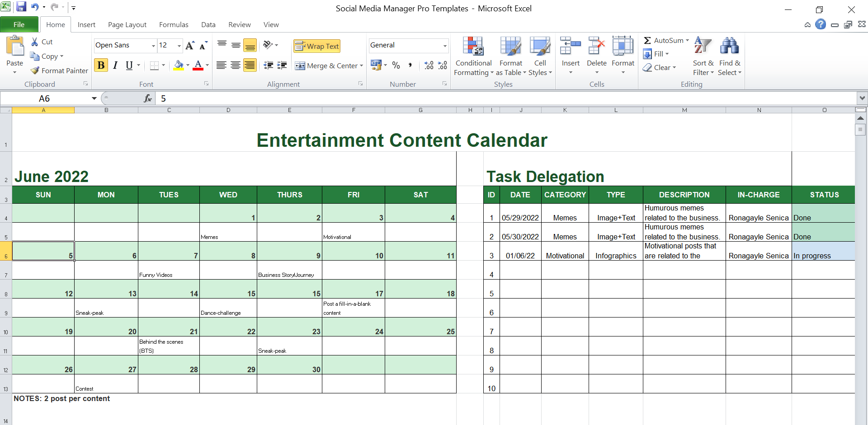The height and width of the screenshot is (425, 868).
Task: Open the font size dropdown
Action: pyautogui.click(x=179, y=46)
